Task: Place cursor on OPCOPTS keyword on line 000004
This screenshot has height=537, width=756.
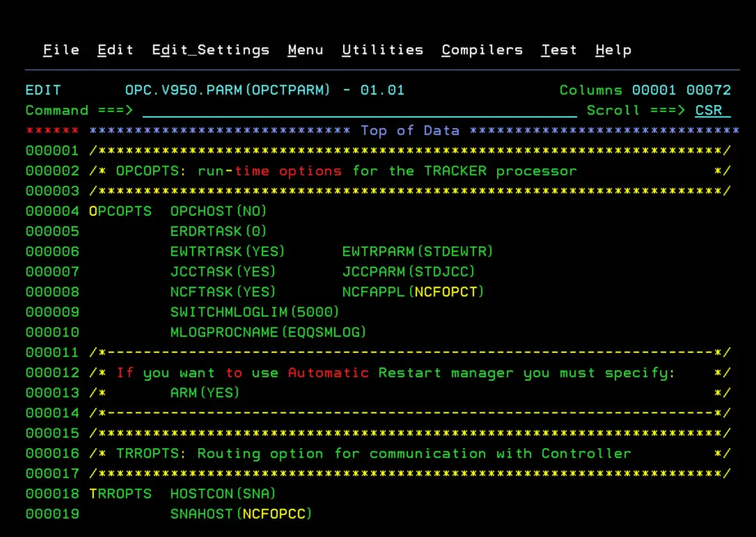Action: (x=120, y=211)
